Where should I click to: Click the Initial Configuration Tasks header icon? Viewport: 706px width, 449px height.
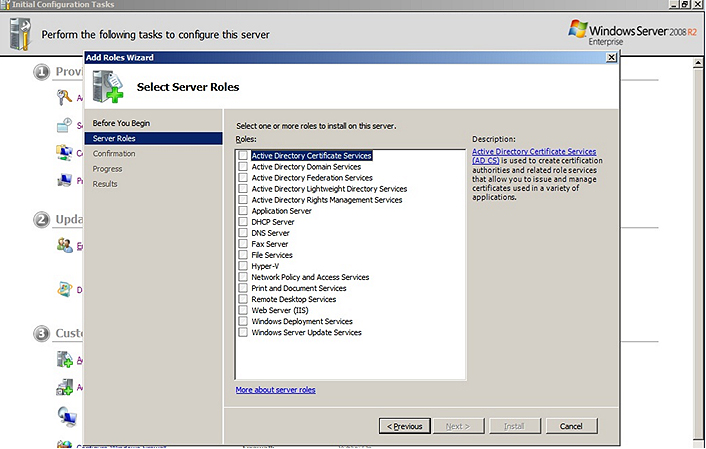[x=19, y=32]
